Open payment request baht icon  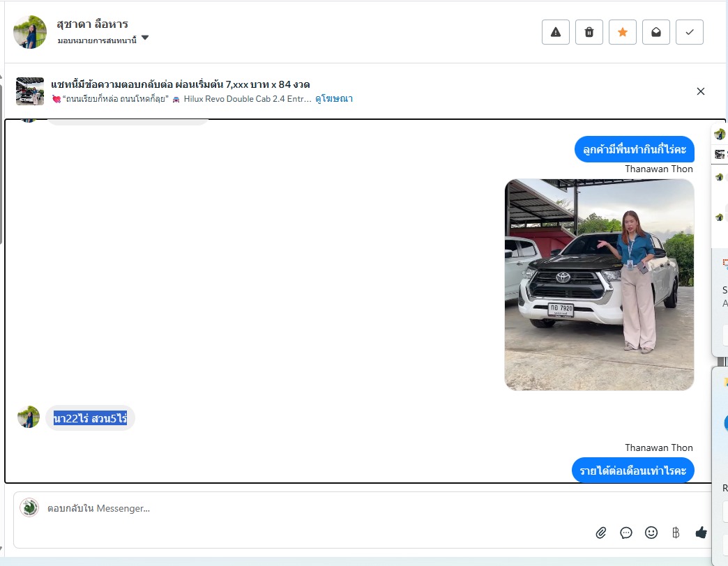pos(676,533)
